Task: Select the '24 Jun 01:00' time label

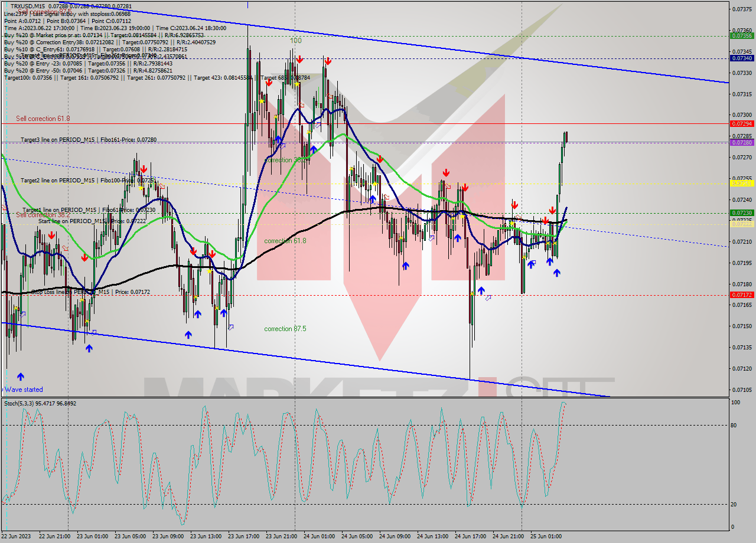Action: point(318,537)
